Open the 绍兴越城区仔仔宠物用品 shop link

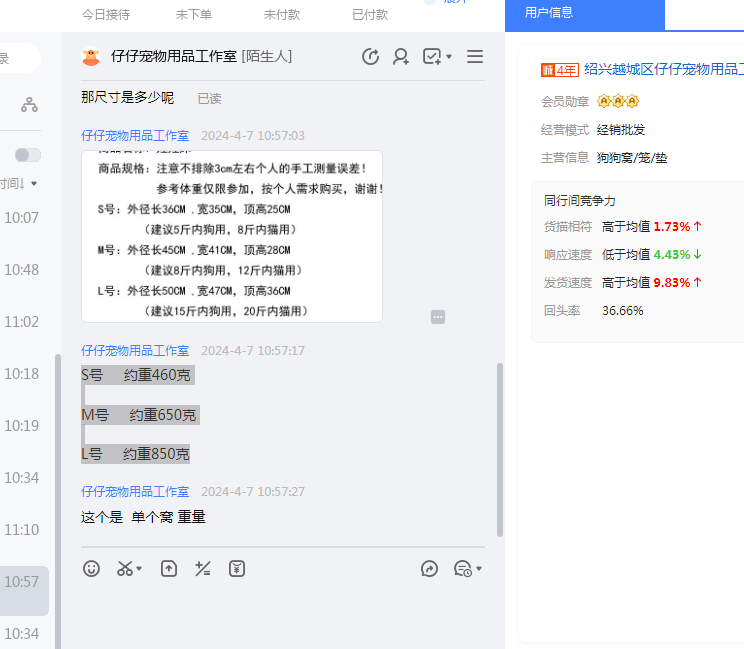[x=663, y=70]
